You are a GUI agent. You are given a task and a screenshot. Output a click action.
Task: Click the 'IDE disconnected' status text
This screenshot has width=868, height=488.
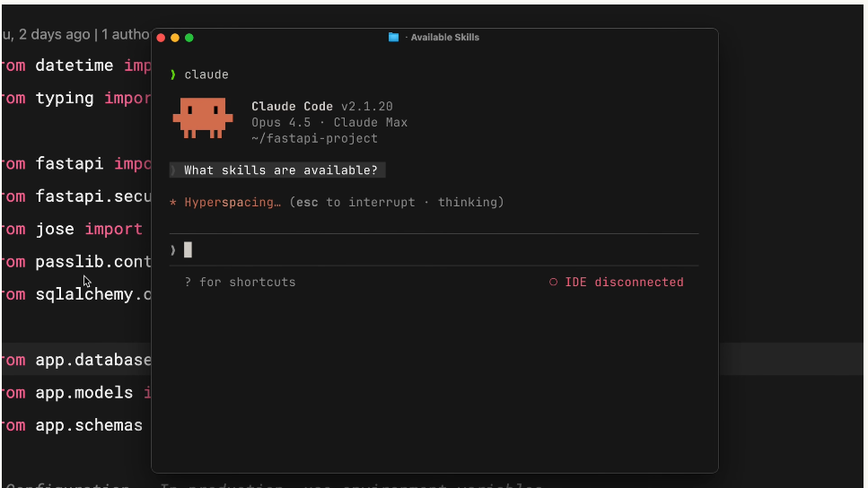(x=624, y=283)
